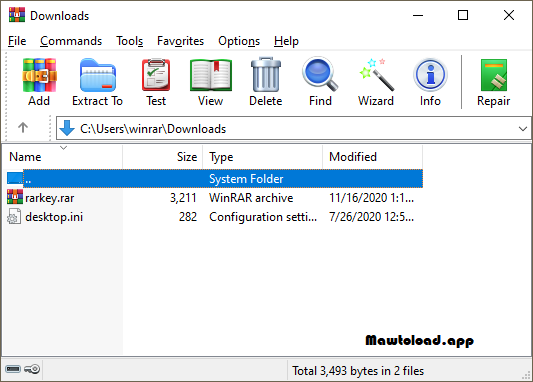The height and width of the screenshot is (382, 533).
Task: Open the Help menu
Action: [x=286, y=41]
